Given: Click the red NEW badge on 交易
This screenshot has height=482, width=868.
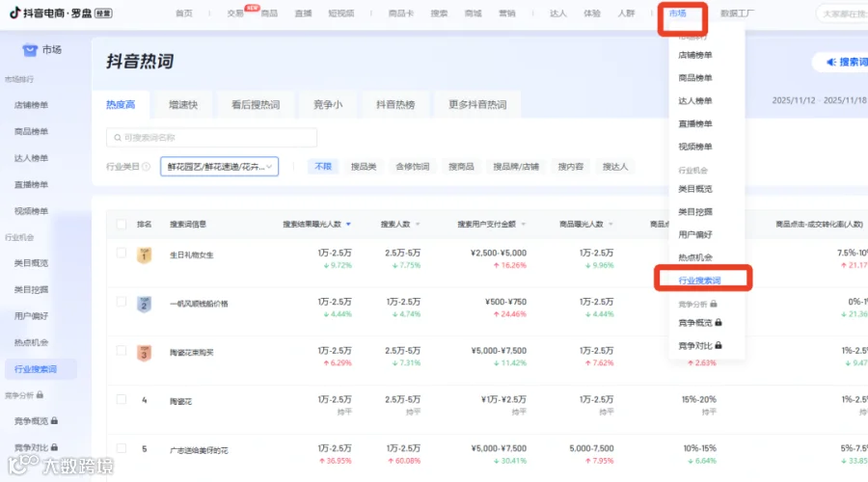Looking at the screenshot, I should pos(253,8).
